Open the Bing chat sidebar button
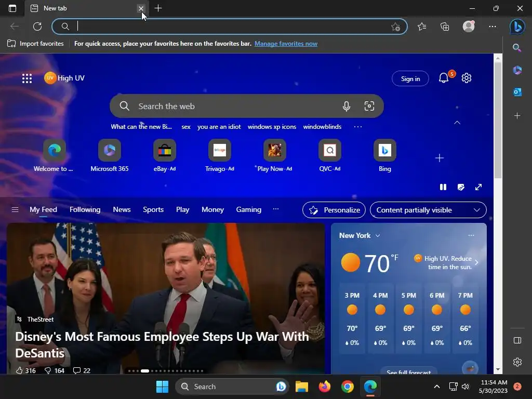The image size is (532, 399). pyautogui.click(x=517, y=26)
